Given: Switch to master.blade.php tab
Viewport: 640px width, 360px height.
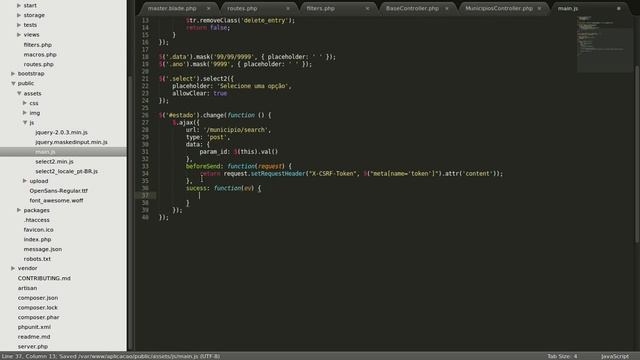Looking at the screenshot, I should tap(172, 8).
